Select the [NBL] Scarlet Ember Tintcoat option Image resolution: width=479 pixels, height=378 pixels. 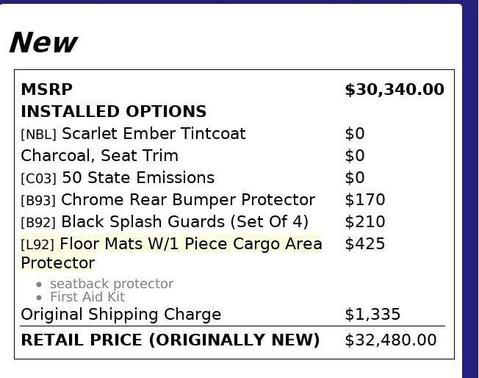[133, 134]
